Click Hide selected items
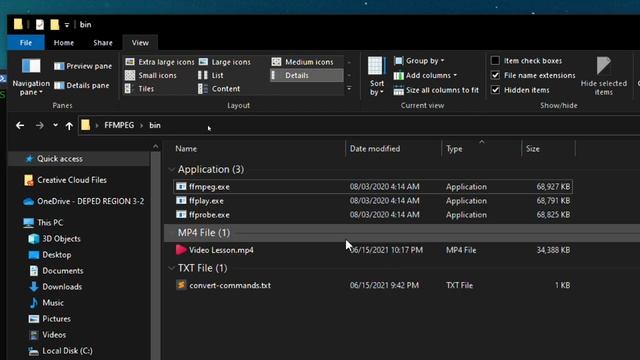Image resolution: width=640 pixels, height=360 pixels. (604, 77)
